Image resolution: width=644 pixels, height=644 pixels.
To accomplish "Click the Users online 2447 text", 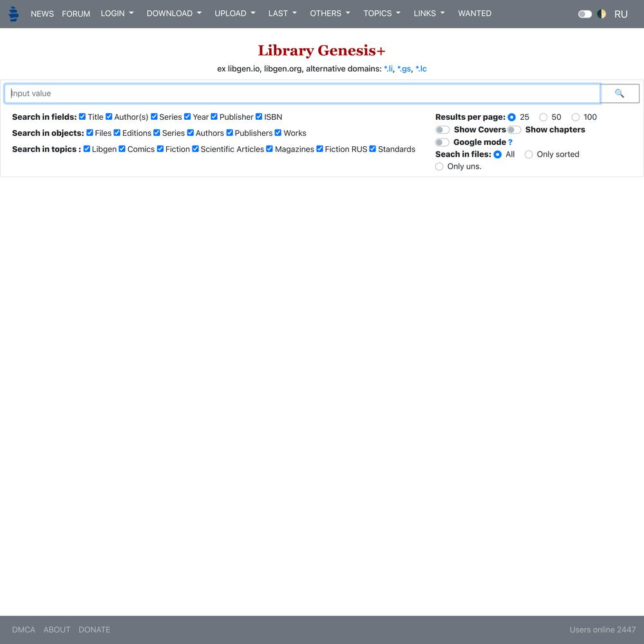I will point(603,630).
